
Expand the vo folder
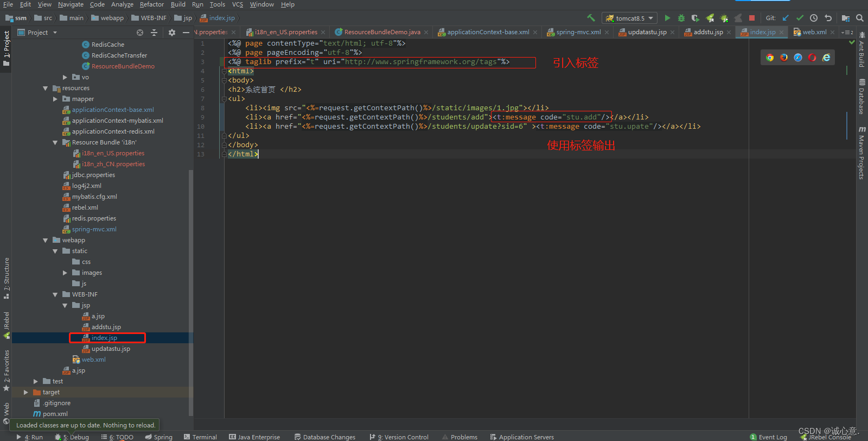[x=65, y=77]
